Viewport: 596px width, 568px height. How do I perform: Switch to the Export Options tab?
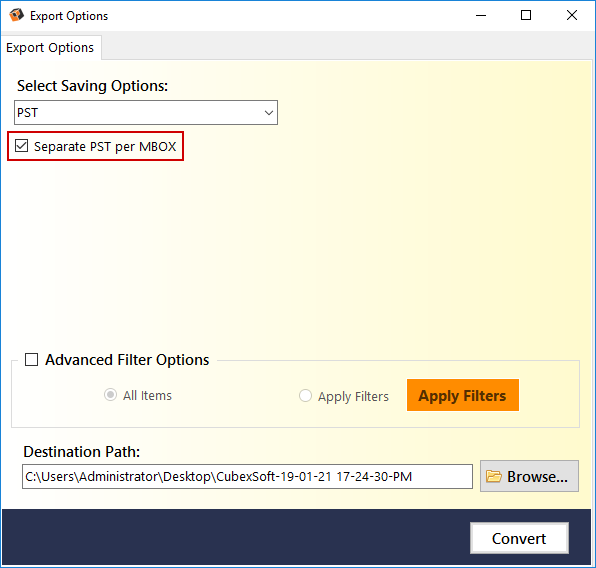tap(50, 48)
